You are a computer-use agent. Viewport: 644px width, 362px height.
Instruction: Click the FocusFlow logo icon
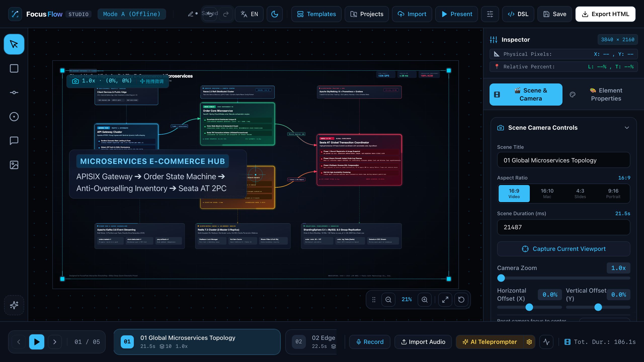click(15, 14)
